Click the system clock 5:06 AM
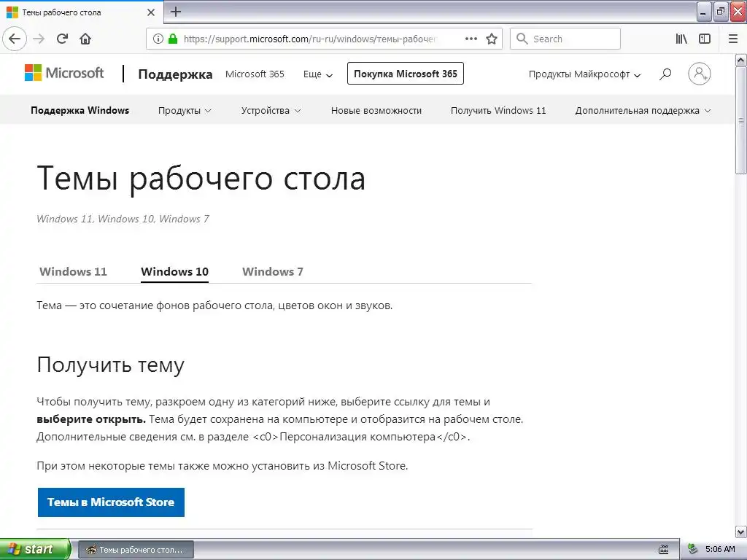The height and width of the screenshot is (560, 747). coord(720,550)
